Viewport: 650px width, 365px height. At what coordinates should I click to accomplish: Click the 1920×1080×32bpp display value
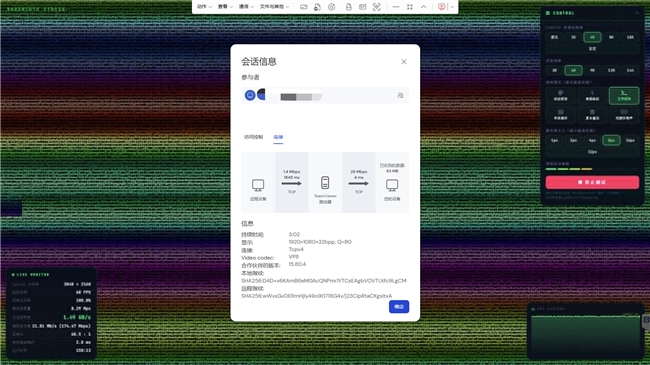tap(320, 242)
